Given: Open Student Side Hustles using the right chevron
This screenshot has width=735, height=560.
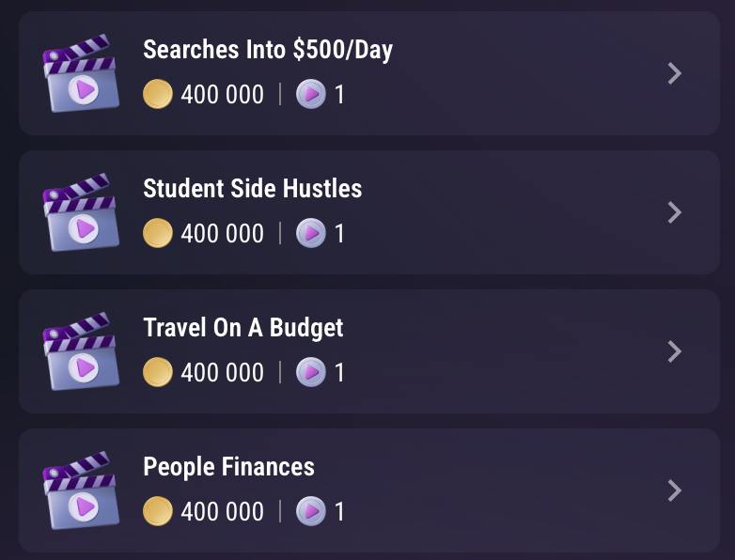Looking at the screenshot, I should (x=674, y=212).
